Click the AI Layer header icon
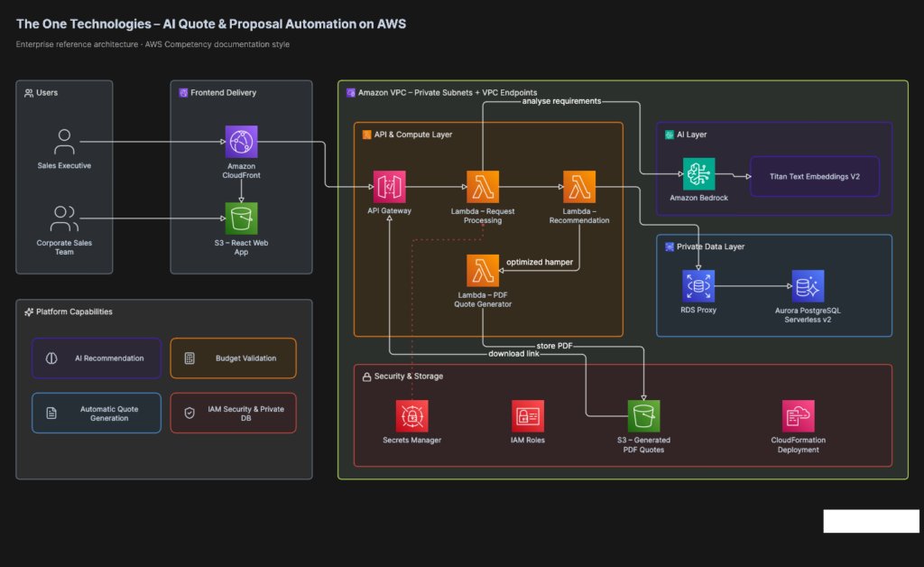This screenshot has width=924, height=567. pyautogui.click(x=670, y=135)
